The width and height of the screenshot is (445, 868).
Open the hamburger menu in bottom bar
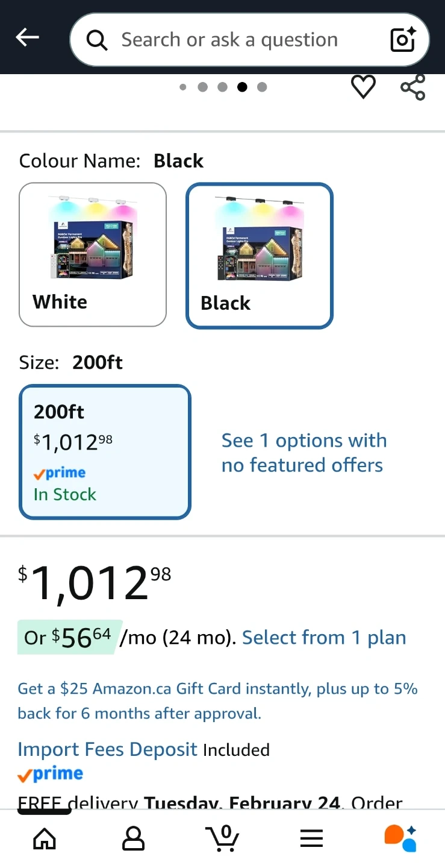[x=311, y=838]
